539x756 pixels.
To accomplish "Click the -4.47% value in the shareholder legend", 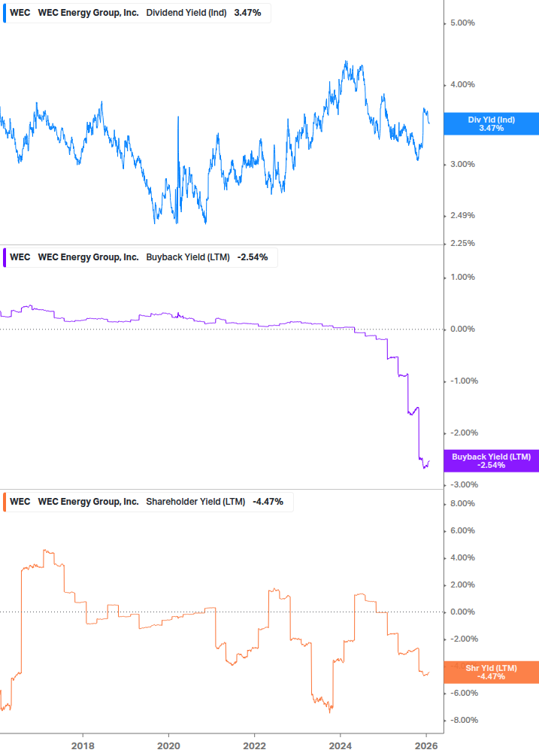I will pos(268,502).
